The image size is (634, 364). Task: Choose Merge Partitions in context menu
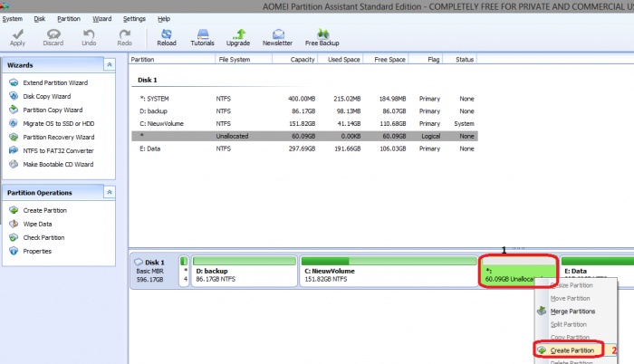572,311
